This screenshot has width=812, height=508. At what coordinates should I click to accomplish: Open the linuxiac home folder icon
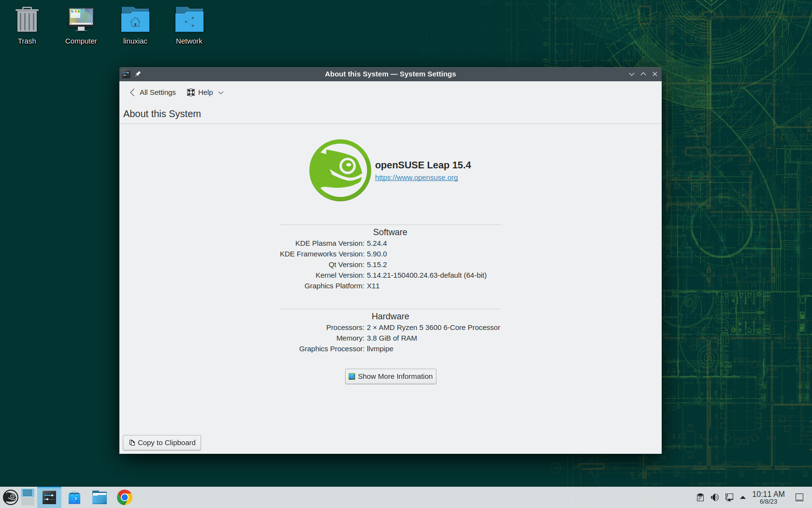coord(135,27)
